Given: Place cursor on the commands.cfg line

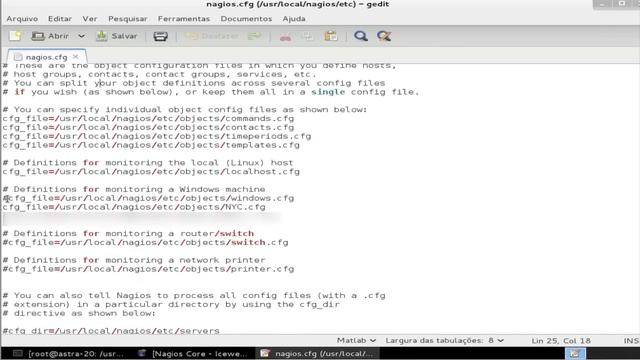Looking at the screenshot, I should point(148,118).
